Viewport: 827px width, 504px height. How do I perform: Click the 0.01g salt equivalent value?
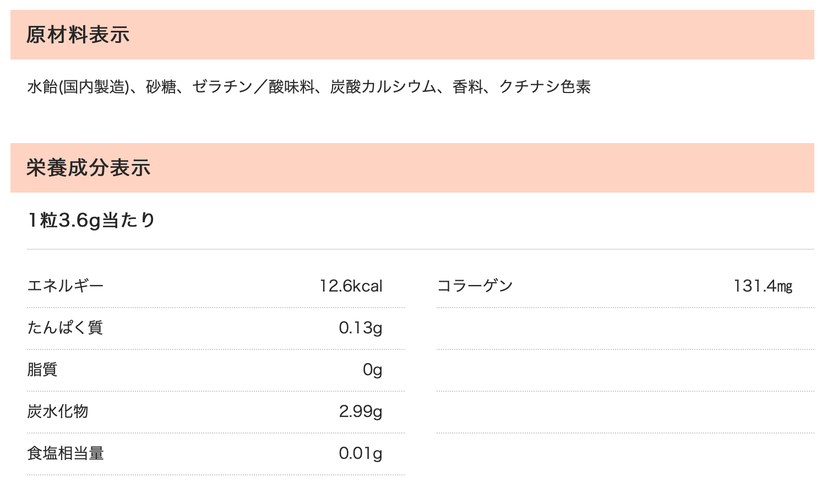point(360,453)
